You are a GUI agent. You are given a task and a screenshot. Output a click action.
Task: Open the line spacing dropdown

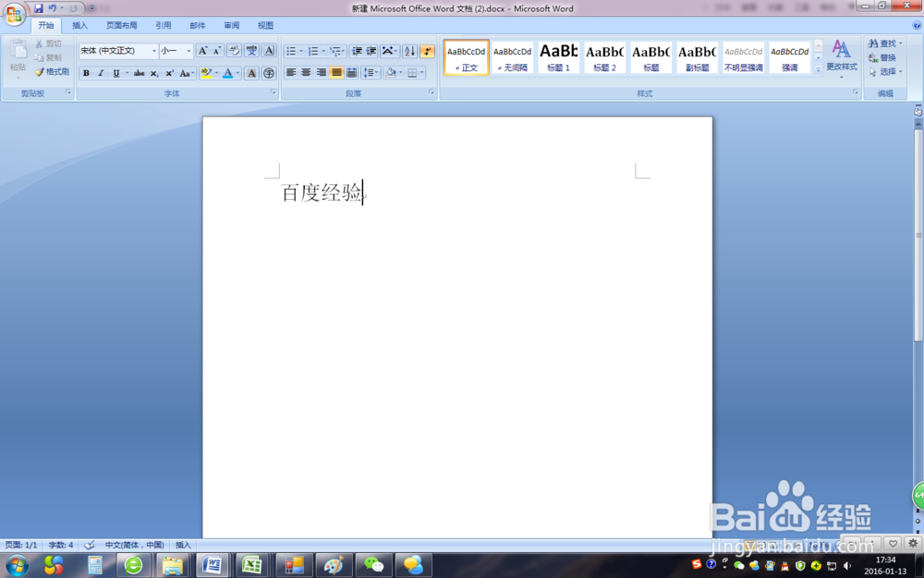click(371, 73)
